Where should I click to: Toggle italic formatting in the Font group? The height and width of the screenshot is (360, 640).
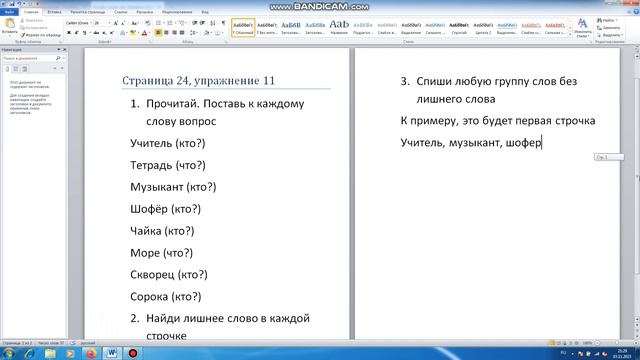click(76, 33)
